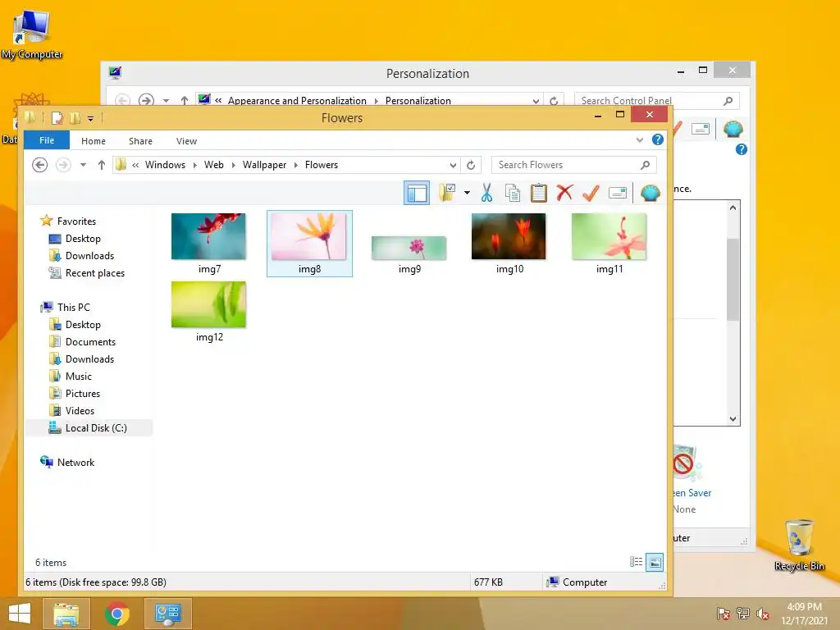Click the network tray icon

[743, 614]
